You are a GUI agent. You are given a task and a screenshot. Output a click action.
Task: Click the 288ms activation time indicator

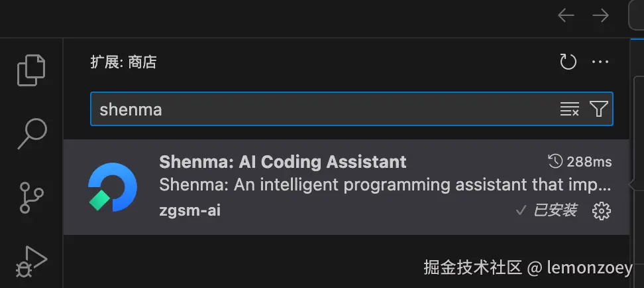pos(580,161)
